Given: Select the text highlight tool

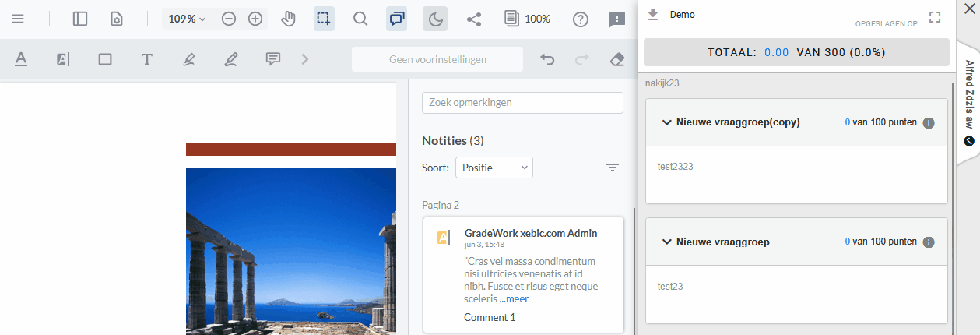Looking at the screenshot, I should (x=63, y=59).
